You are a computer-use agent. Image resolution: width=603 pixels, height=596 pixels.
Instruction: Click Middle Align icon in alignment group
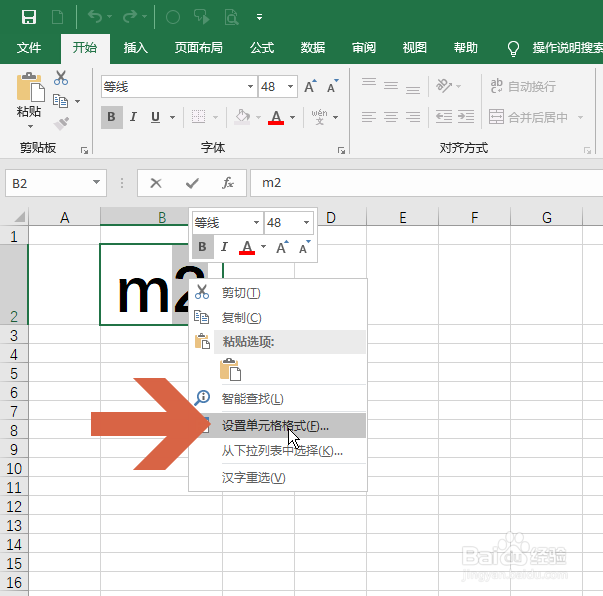tap(391, 86)
